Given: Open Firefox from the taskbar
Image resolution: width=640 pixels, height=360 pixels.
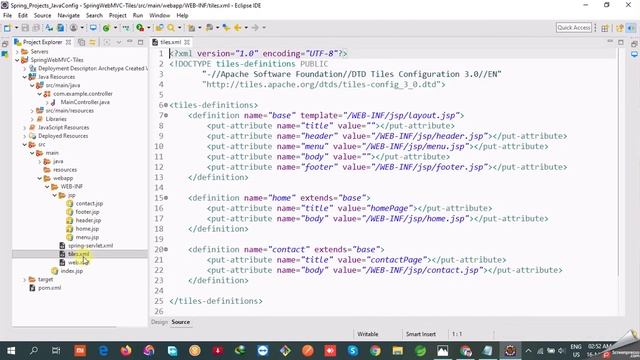Looking at the screenshot, I should [126, 351].
